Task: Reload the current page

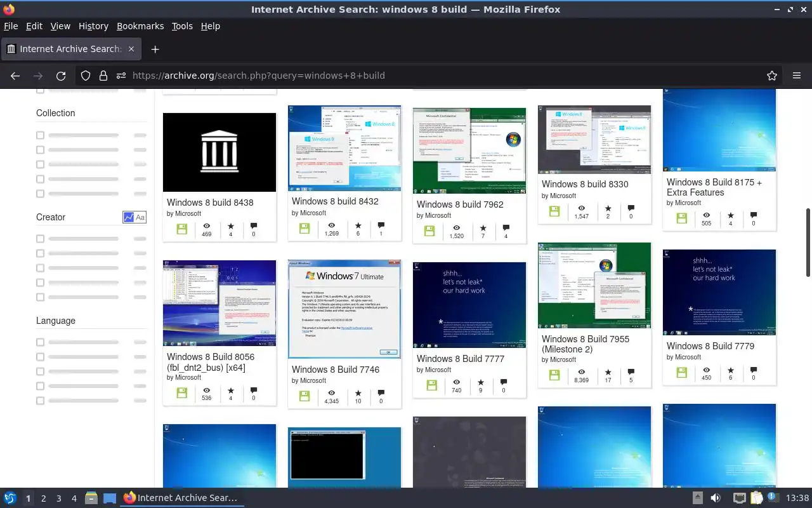Action: click(61, 76)
